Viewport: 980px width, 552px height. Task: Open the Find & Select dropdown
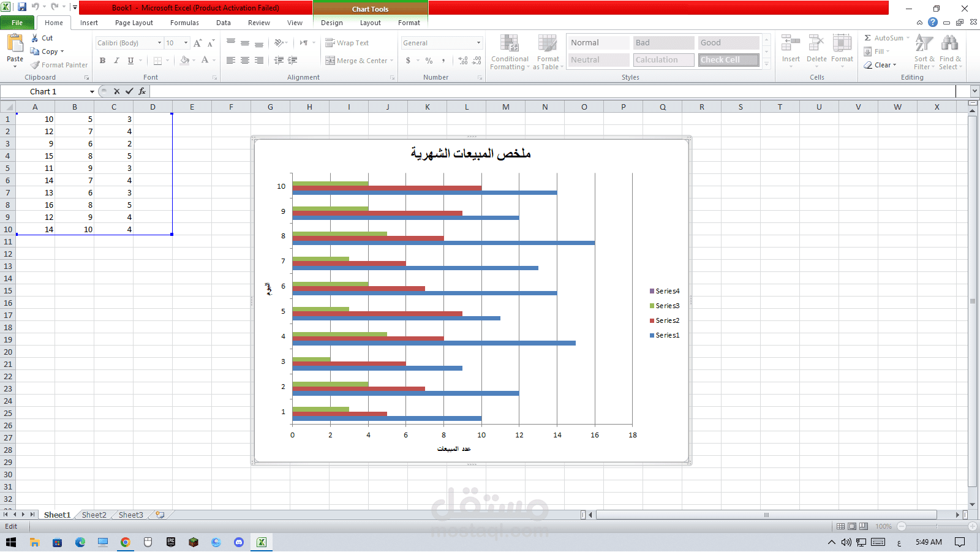[x=950, y=52]
